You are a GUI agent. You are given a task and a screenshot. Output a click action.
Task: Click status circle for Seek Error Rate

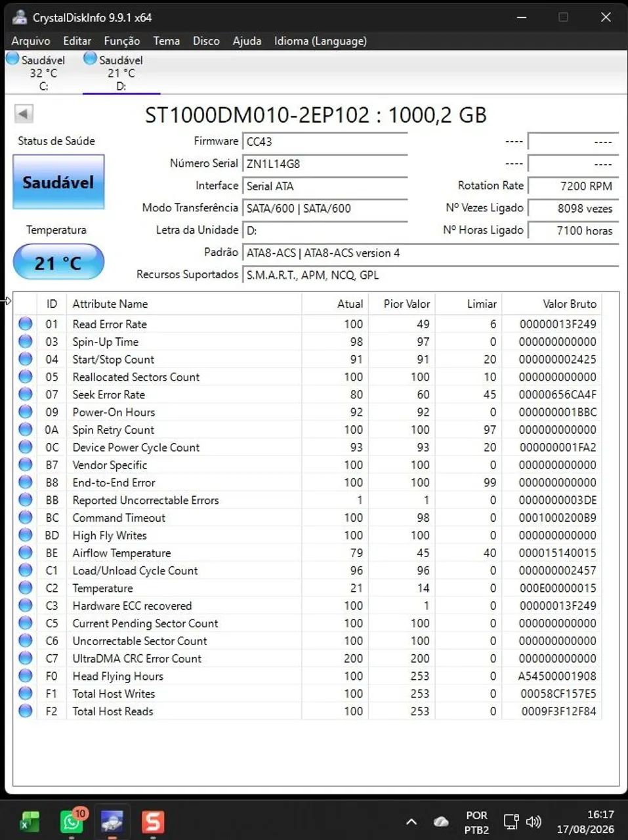coord(26,394)
